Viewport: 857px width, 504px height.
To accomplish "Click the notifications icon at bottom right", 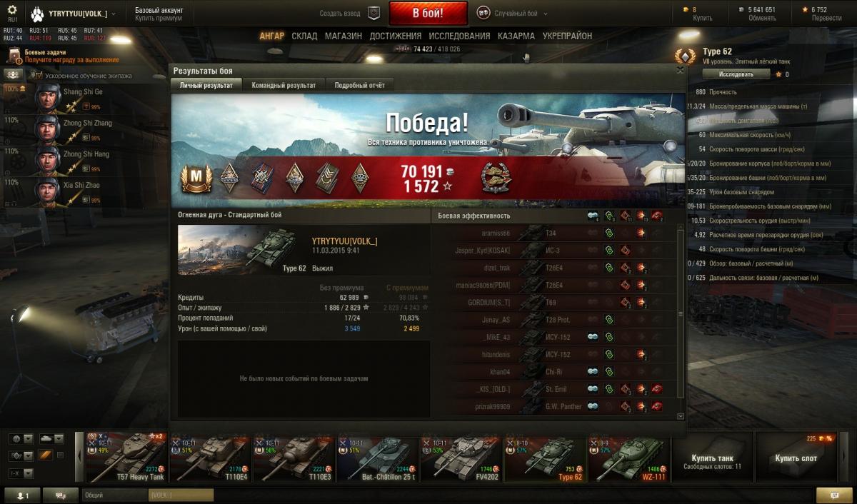I will coord(834,495).
